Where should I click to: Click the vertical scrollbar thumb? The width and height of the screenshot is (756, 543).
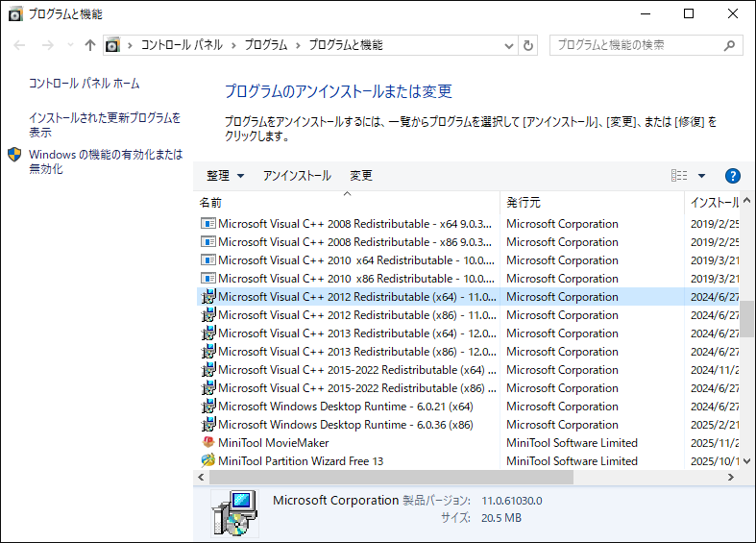[746, 319]
